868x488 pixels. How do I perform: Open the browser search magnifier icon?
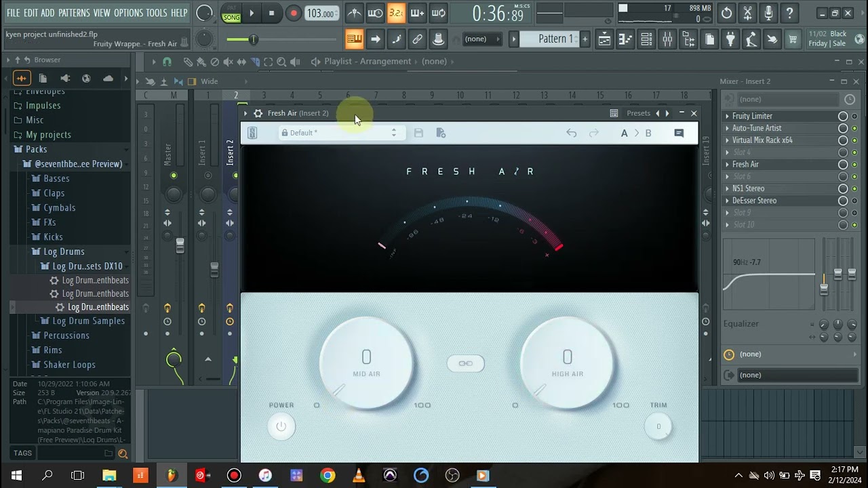123,453
